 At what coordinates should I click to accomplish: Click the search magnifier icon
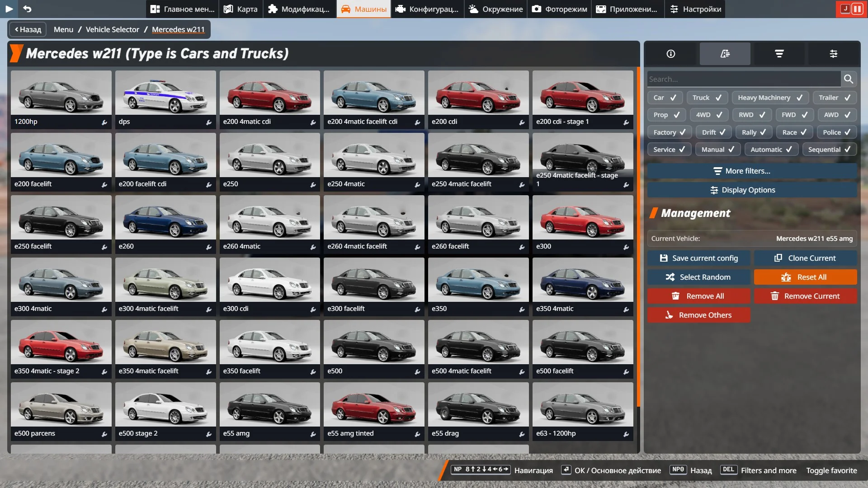pyautogui.click(x=849, y=79)
